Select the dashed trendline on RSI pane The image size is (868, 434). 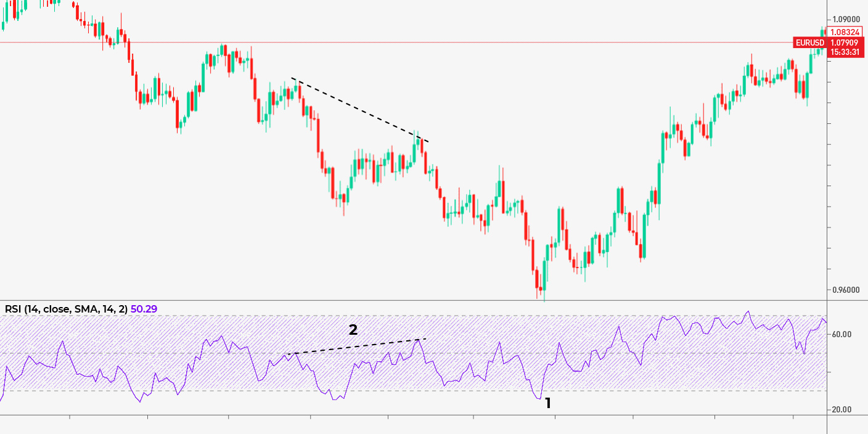[354, 346]
